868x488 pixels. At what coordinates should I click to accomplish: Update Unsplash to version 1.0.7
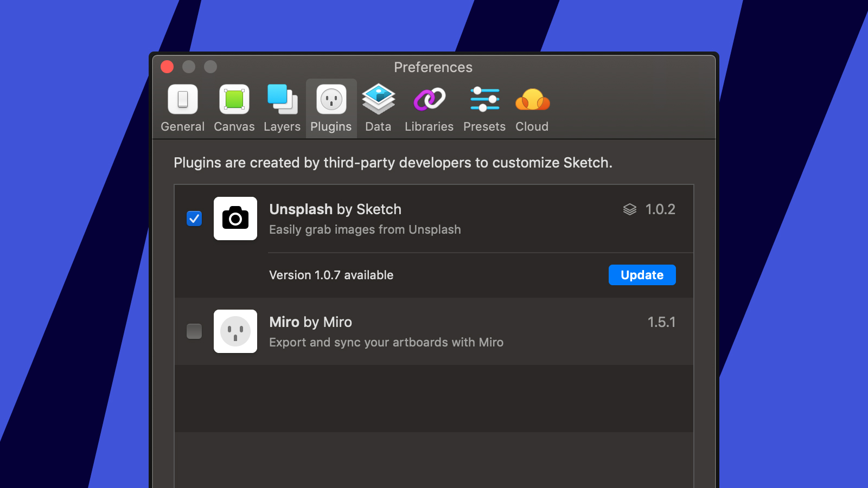pos(642,275)
